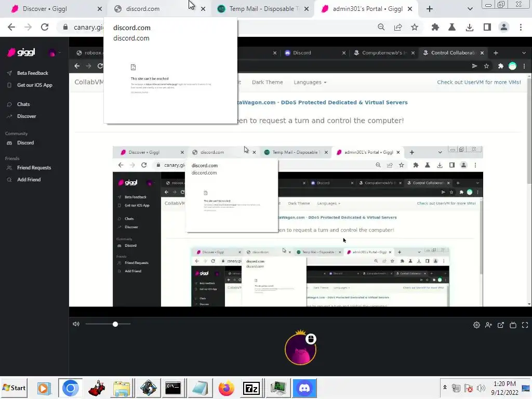Click the crowned user avatar

pos(300,350)
